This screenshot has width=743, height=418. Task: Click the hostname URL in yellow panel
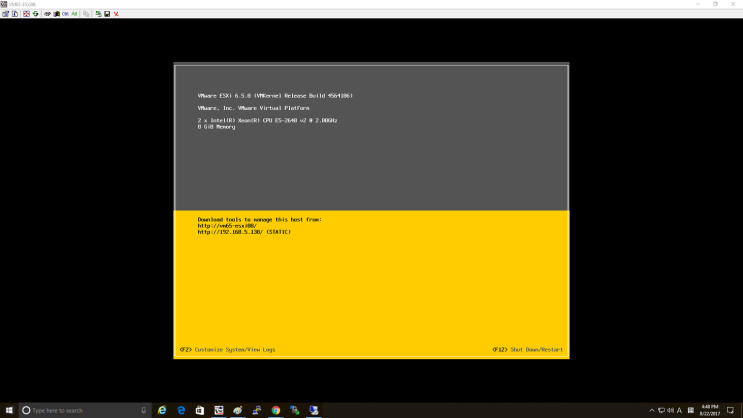pos(227,226)
